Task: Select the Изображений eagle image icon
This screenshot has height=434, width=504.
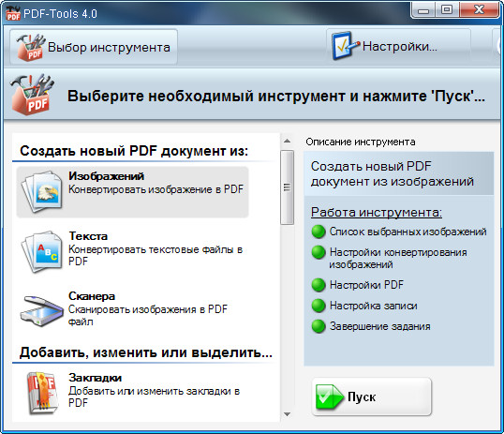Action: (41, 192)
